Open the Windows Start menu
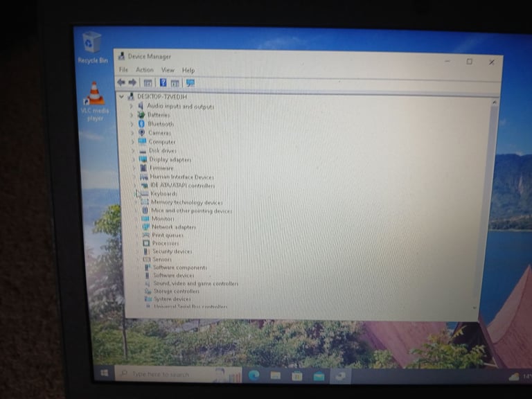The height and width of the screenshot is (399, 532). click(105, 373)
